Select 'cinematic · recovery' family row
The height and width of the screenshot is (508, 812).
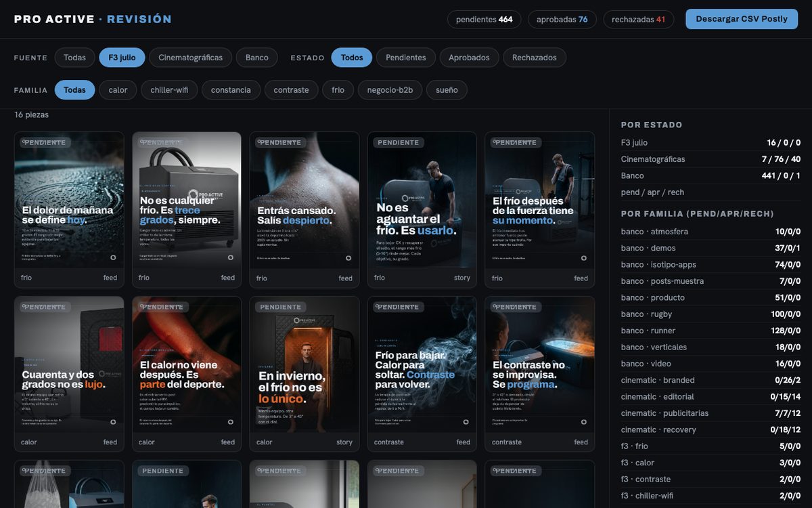[710, 429]
